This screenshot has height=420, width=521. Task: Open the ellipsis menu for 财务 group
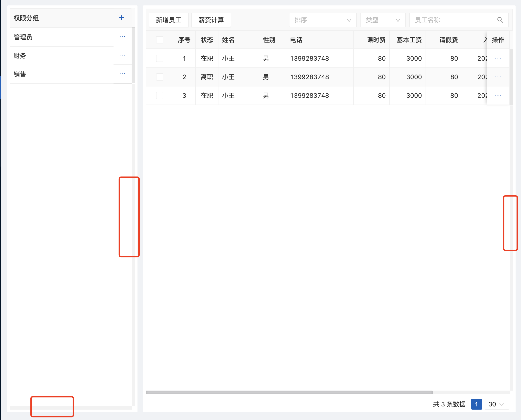122,55
